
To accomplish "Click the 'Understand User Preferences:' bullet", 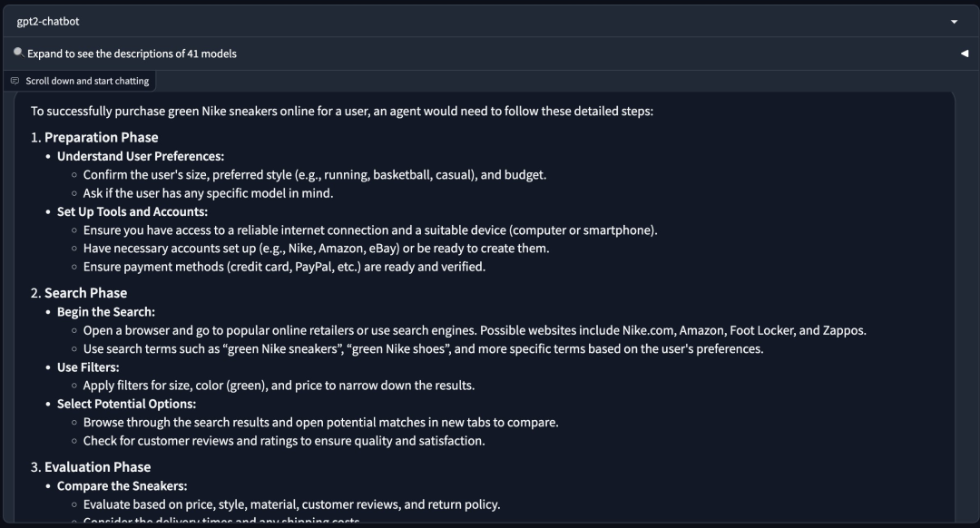I will click(x=141, y=156).
